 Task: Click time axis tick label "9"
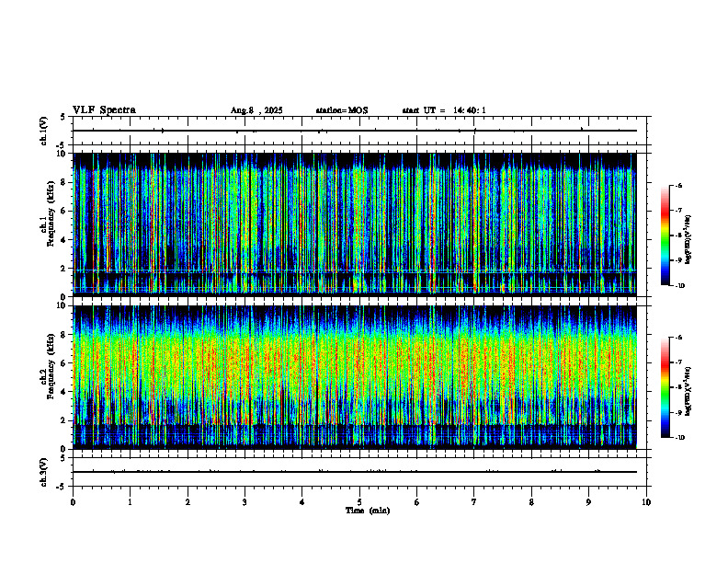point(588,502)
